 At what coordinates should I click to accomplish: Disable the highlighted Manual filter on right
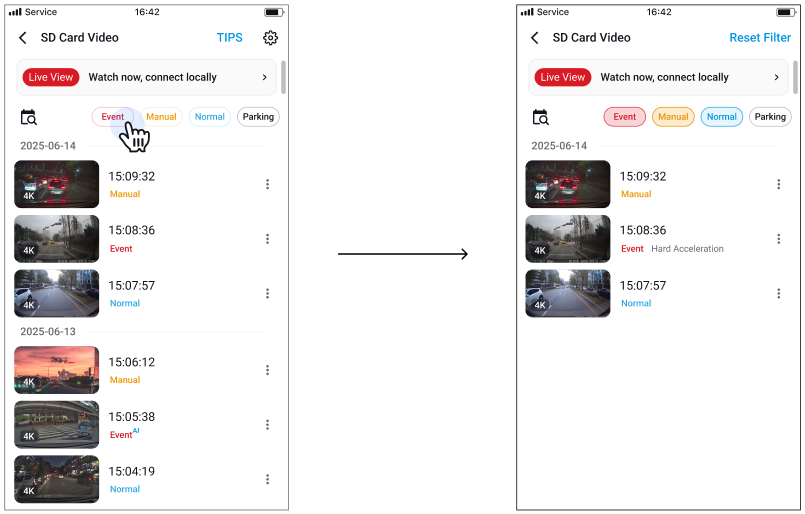673,117
